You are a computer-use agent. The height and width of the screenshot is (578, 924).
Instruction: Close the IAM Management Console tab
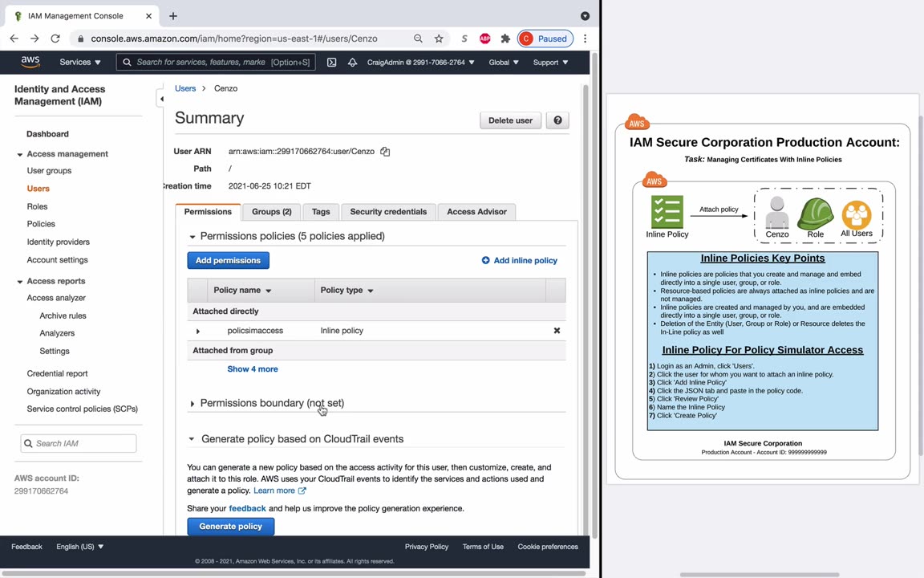coord(148,16)
